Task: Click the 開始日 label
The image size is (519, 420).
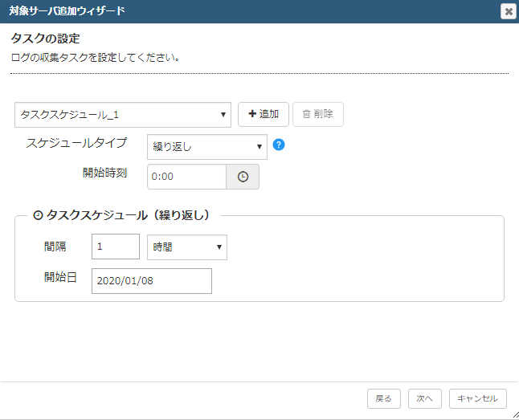Action: [60, 277]
